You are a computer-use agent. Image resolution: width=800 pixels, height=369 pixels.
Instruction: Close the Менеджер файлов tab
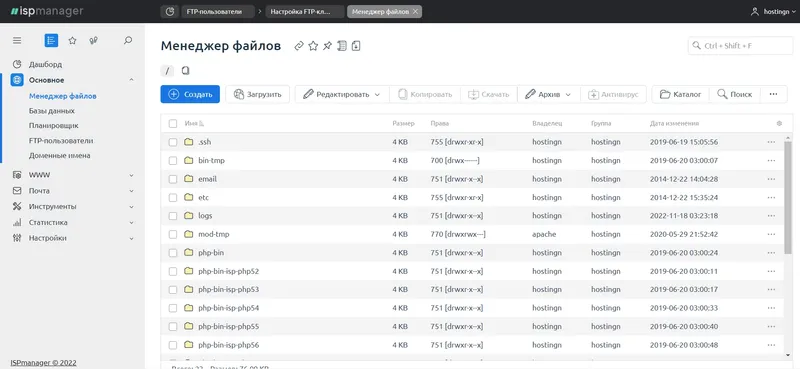[415, 11]
